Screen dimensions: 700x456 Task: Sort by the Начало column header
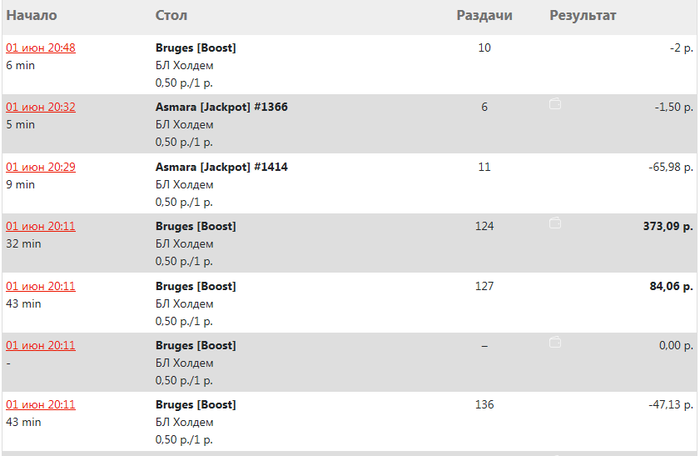[32, 15]
